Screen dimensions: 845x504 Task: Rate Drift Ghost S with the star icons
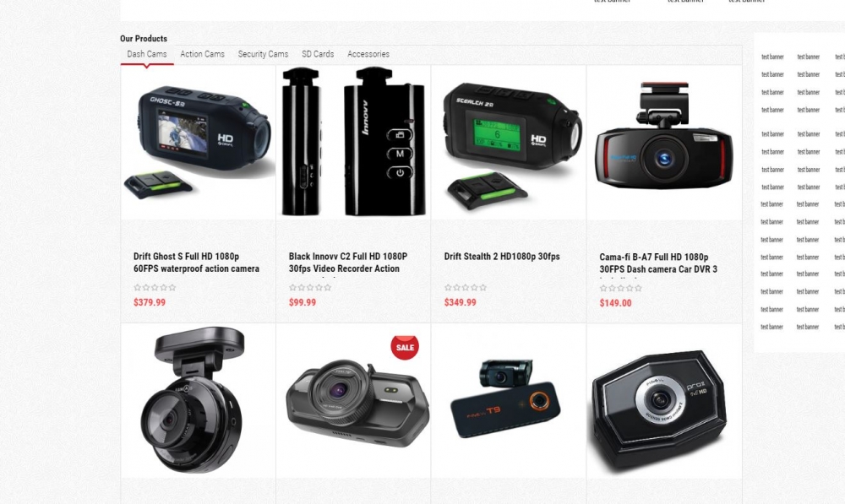(155, 288)
